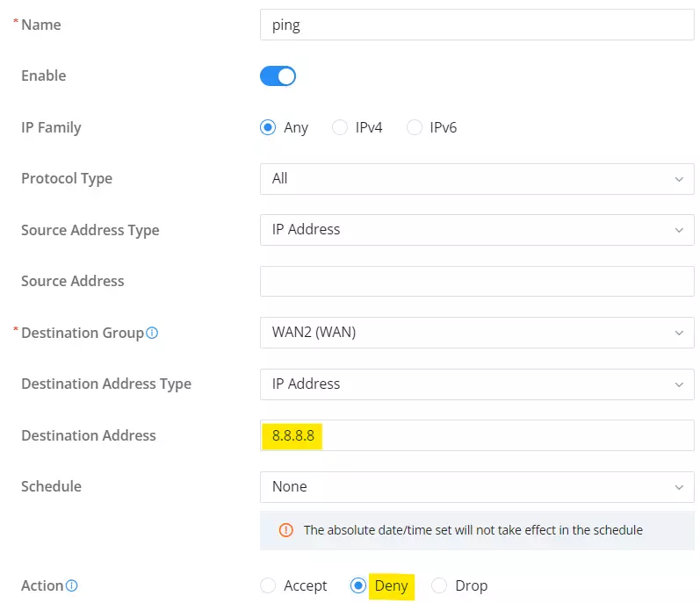The image size is (700, 603).
Task: Focus the empty Source Address field
Action: (477, 282)
